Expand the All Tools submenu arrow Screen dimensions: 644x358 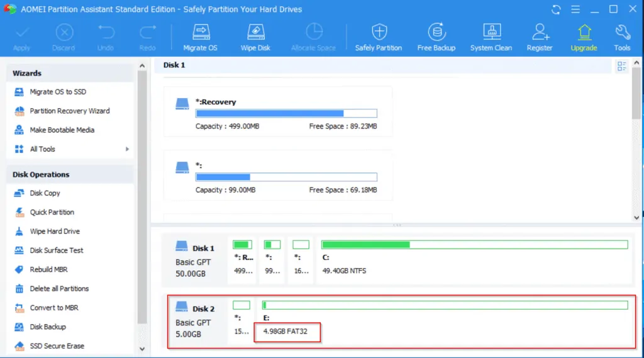(127, 149)
